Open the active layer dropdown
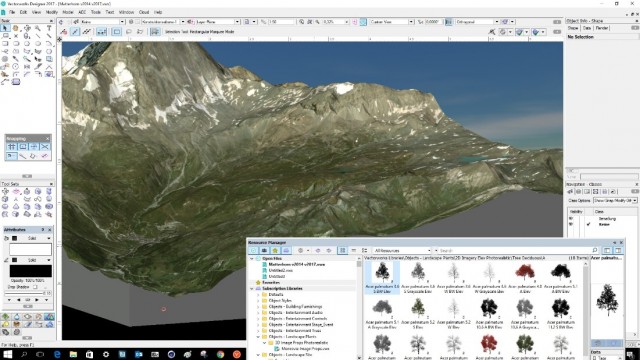The width and height of the screenshot is (640, 360). (x=163, y=22)
